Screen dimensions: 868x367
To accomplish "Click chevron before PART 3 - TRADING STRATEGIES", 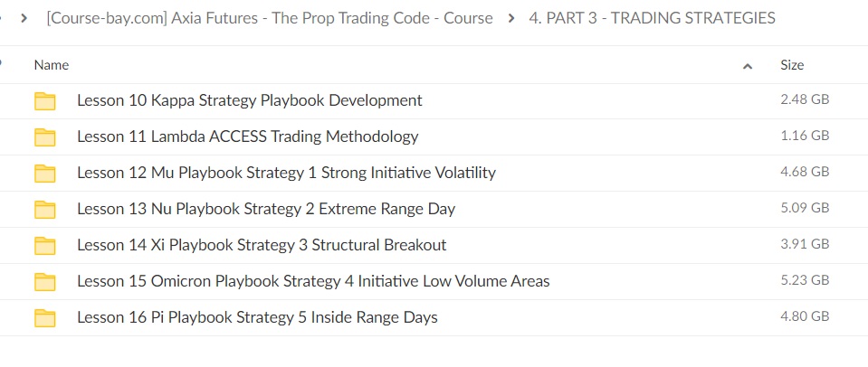I will pos(511,18).
